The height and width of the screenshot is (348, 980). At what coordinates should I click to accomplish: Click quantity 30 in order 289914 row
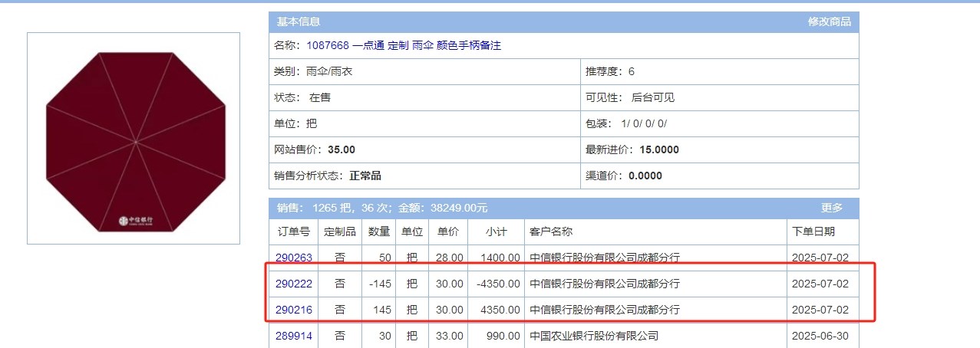(379, 336)
